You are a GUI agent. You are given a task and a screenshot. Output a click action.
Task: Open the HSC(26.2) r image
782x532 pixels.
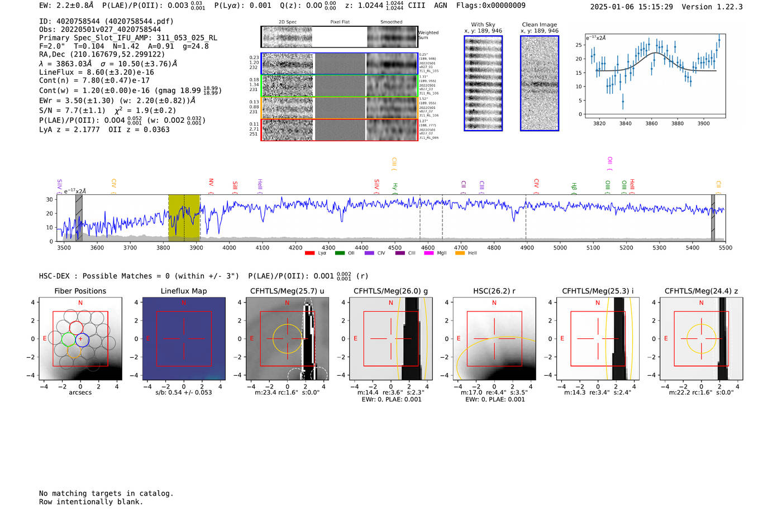(494, 339)
